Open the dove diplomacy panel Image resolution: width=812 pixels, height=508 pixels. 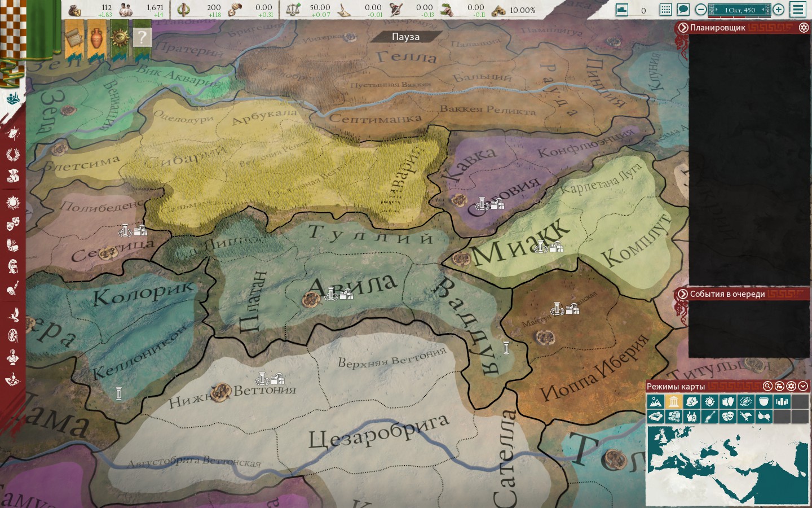point(12,314)
